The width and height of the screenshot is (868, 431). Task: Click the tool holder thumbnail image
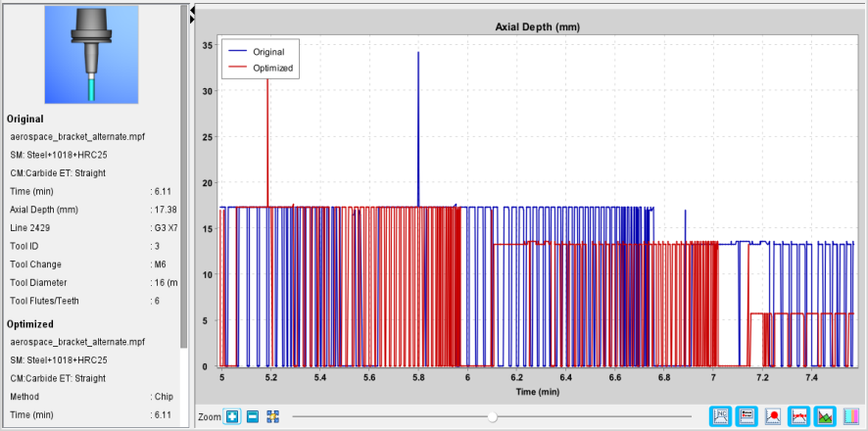point(91,55)
